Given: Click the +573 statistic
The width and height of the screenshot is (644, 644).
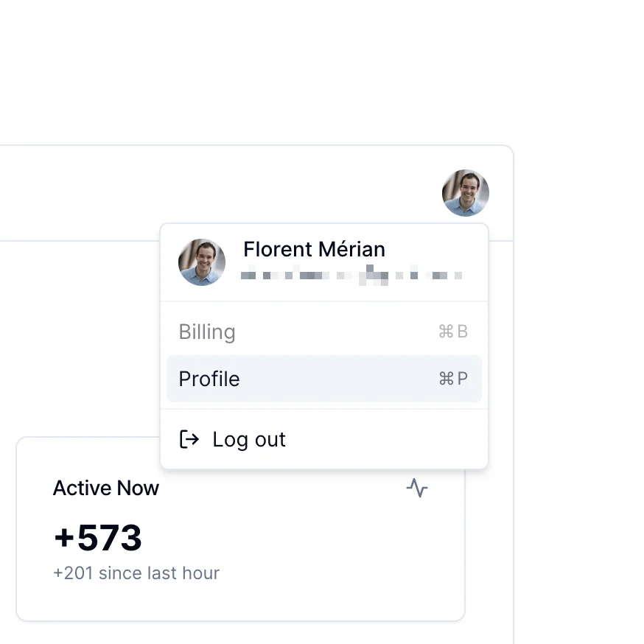Looking at the screenshot, I should coord(97,538).
